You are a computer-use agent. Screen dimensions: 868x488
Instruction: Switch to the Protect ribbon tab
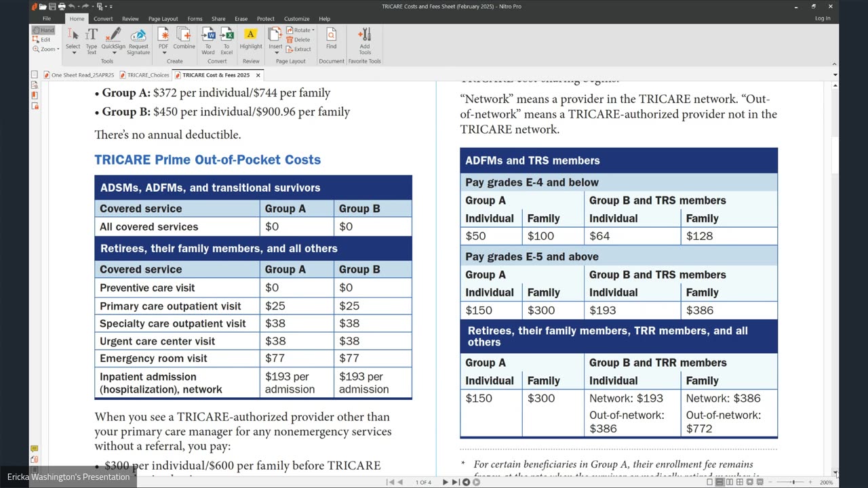click(266, 19)
